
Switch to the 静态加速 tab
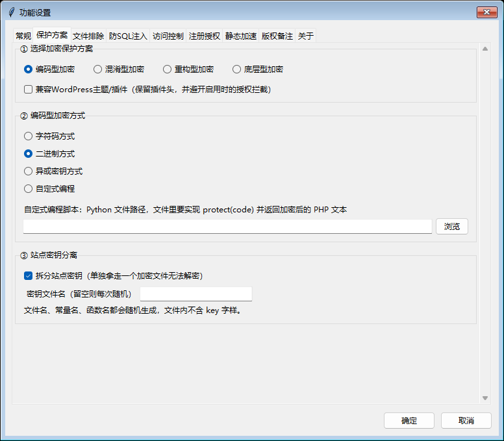tap(240, 36)
